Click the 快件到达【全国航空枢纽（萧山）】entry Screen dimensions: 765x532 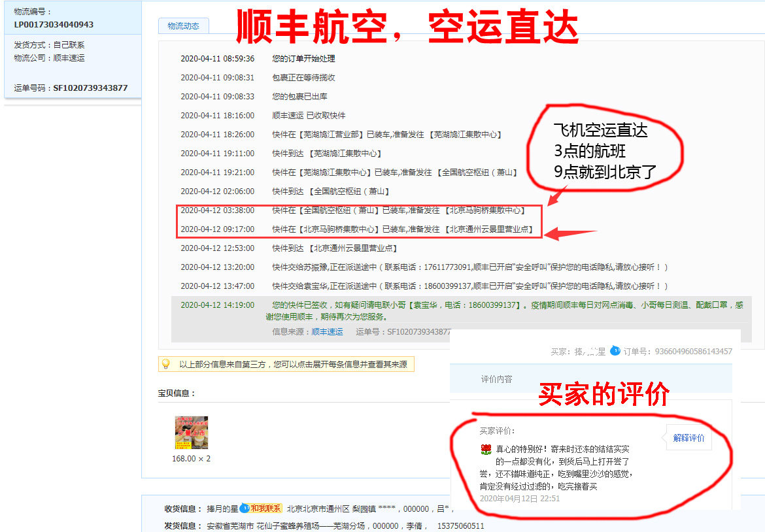point(331,191)
